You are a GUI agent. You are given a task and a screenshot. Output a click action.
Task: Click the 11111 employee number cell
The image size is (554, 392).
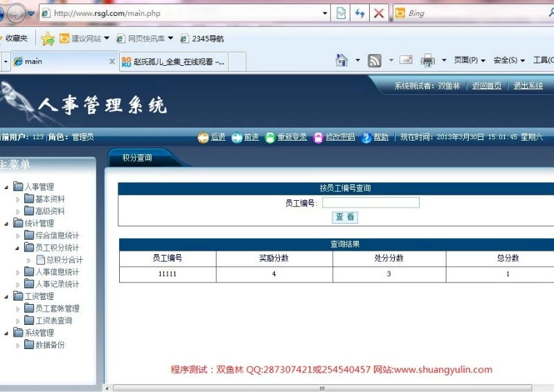(168, 274)
